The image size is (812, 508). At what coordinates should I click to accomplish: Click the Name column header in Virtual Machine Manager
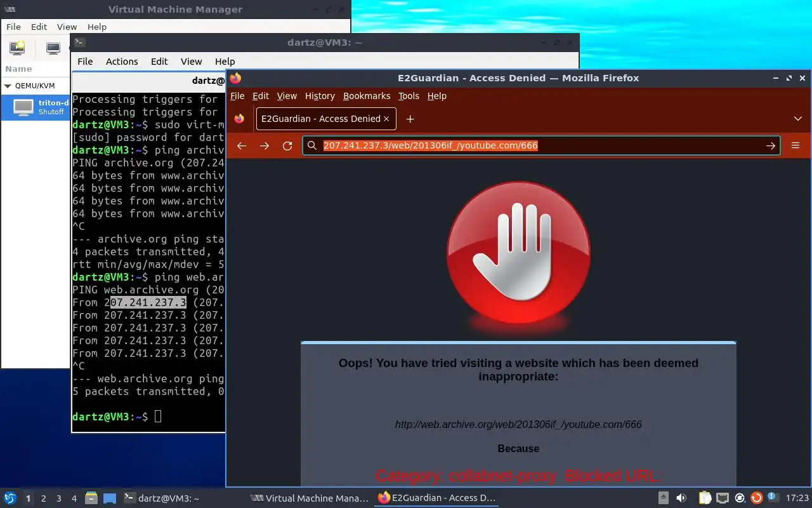pos(18,69)
